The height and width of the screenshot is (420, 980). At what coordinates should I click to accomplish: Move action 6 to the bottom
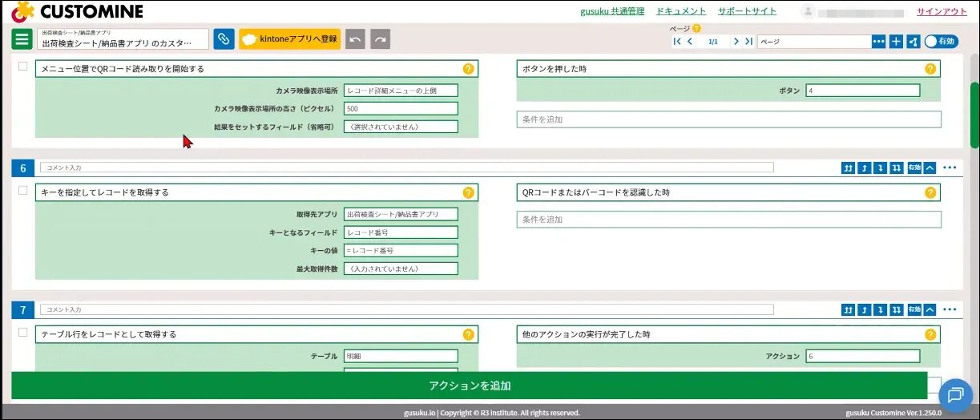click(897, 168)
